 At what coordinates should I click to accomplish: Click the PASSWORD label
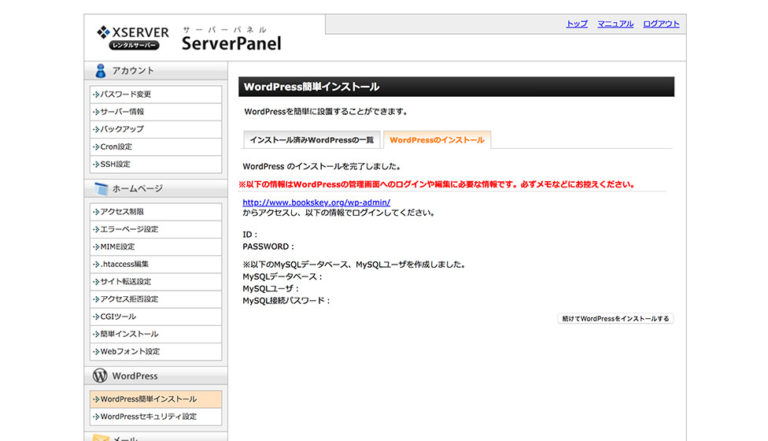tap(268, 246)
